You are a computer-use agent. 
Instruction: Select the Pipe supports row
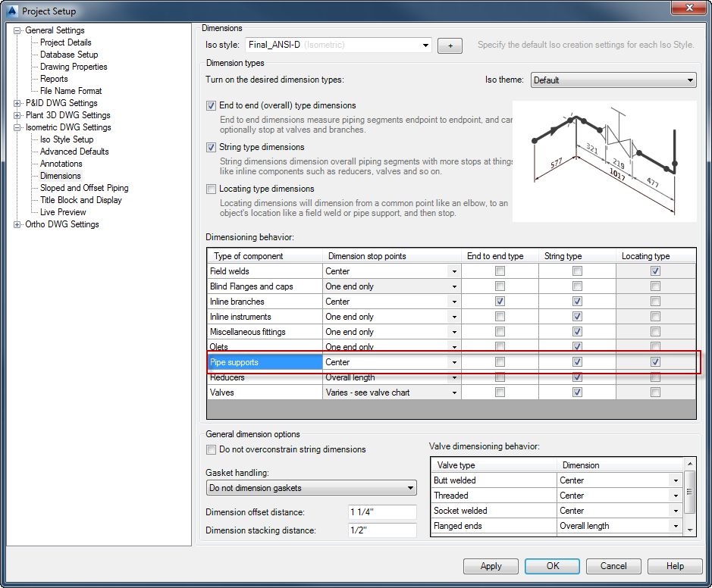[x=452, y=362]
